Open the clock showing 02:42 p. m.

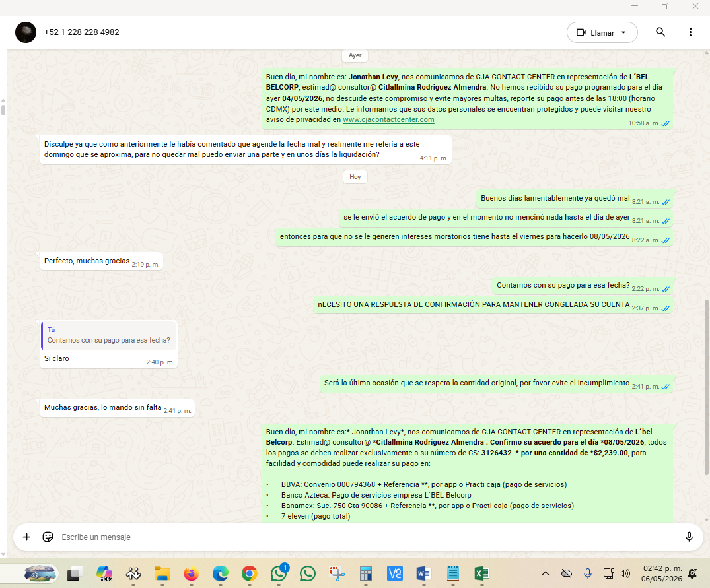point(662,573)
